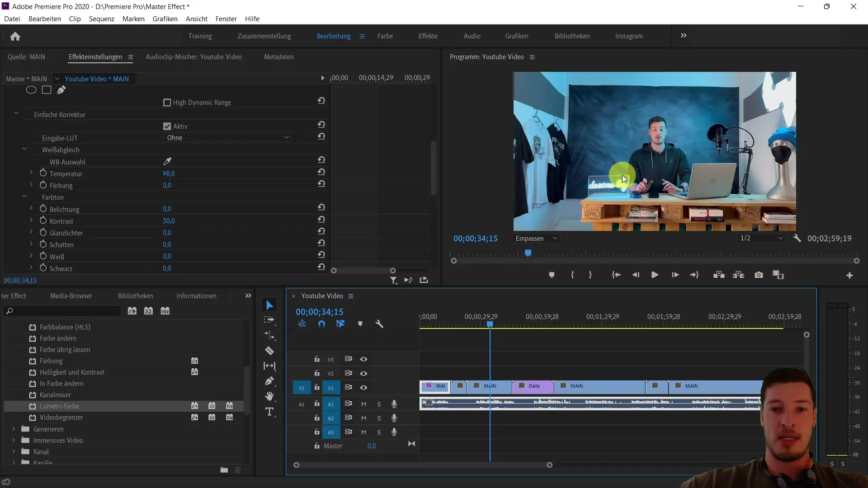868x488 pixels.
Task: Hide V1 track output eye
Action: point(363,388)
